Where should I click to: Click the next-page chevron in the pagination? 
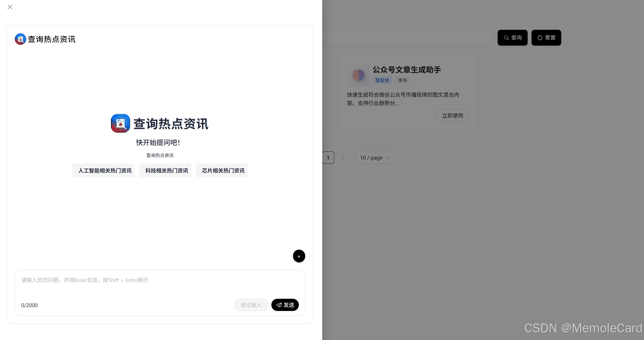(343, 157)
